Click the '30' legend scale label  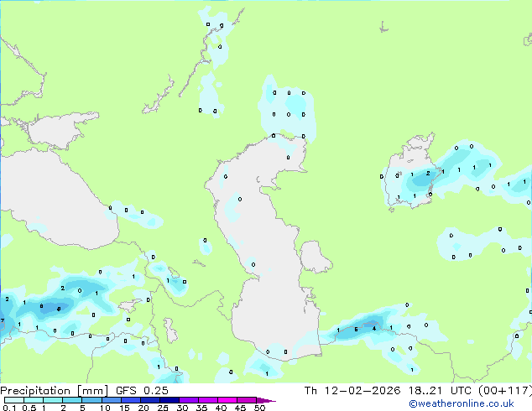[x=182, y=408]
